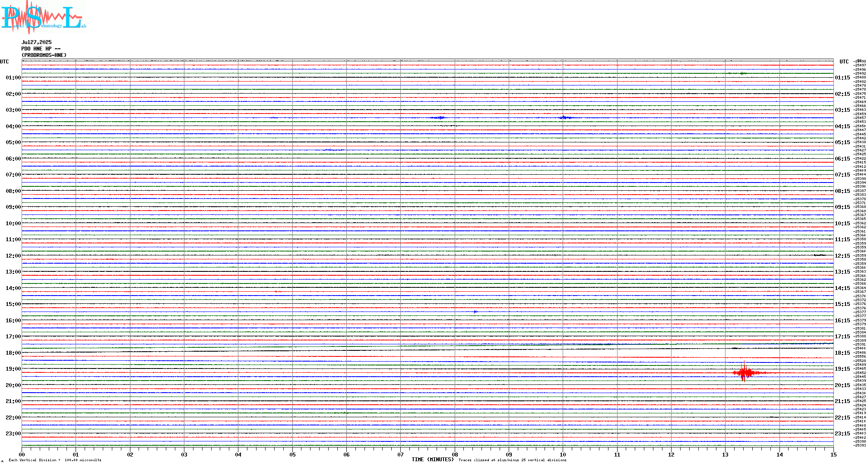Image resolution: width=868 pixels, height=466 pixels.
Task: Click the station header 'PDO HNE HP --'
Action: (41, 49)
